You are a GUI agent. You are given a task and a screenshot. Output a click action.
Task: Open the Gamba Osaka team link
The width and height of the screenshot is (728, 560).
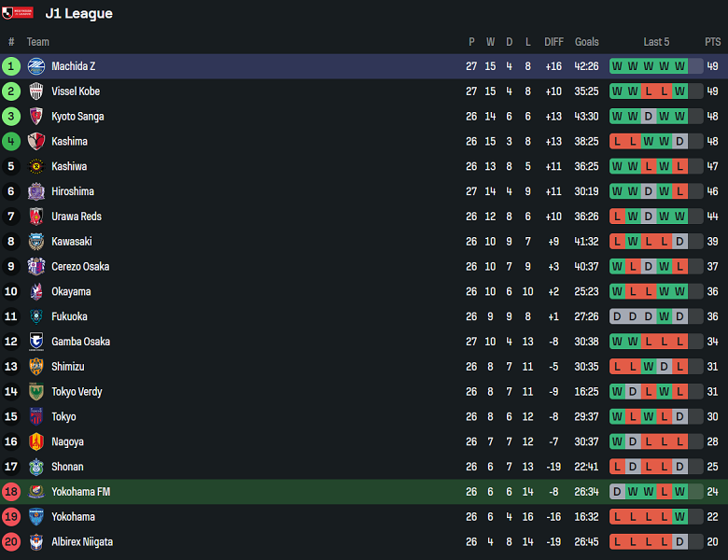click(80, 342)
